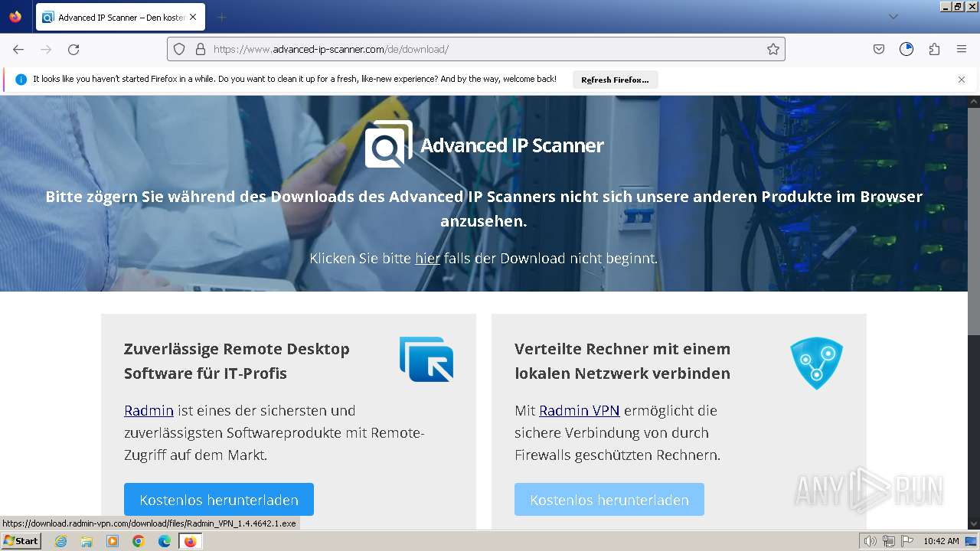This screenshot has height=551, width=980.
Task: Click heading 'Verteilte Rechner mit einem lokalen Netzwerk'
Action: point(622,360)
